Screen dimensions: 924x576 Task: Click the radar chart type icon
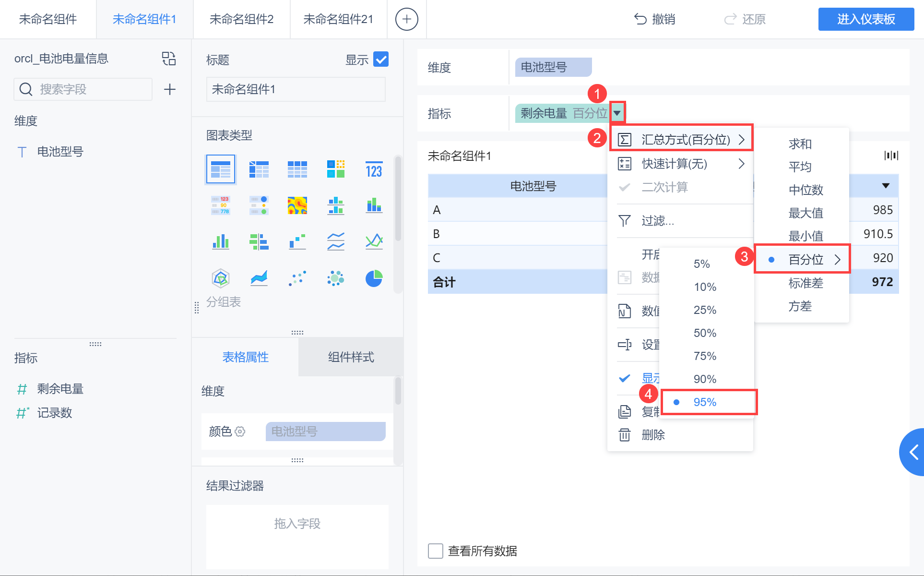(220, 278)
